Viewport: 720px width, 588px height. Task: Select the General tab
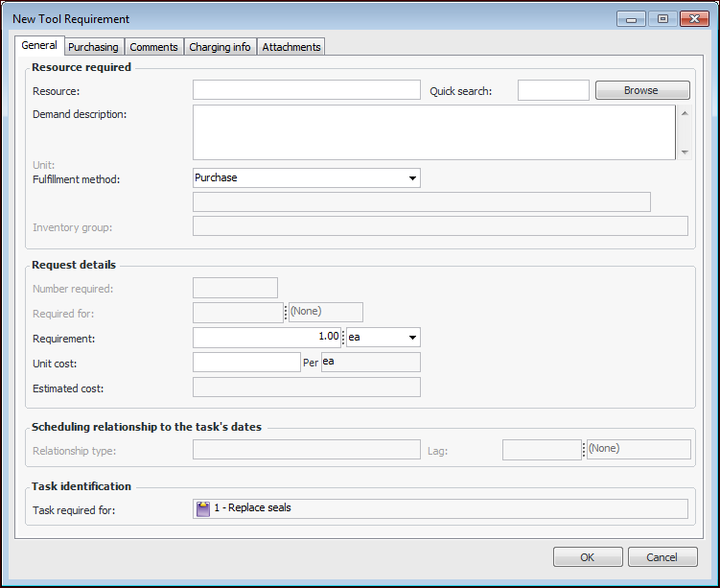39,45
